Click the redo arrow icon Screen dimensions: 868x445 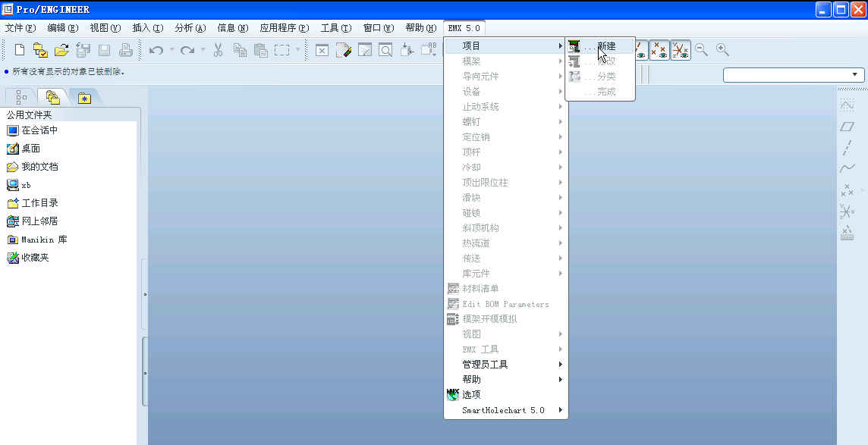click(187, 50)
